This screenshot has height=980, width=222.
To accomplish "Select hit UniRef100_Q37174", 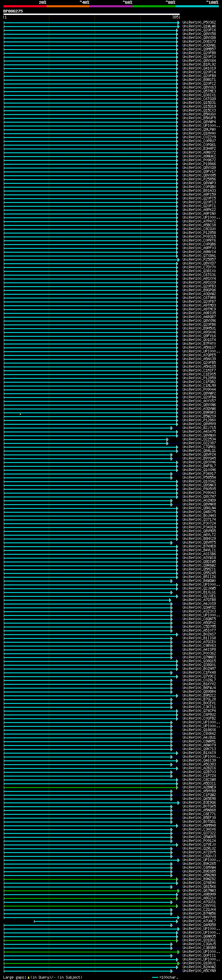I will [x=199, y=519].
